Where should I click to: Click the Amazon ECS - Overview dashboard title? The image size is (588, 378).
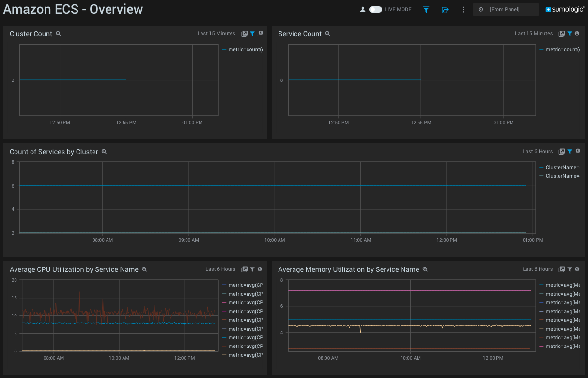[73, 9]
